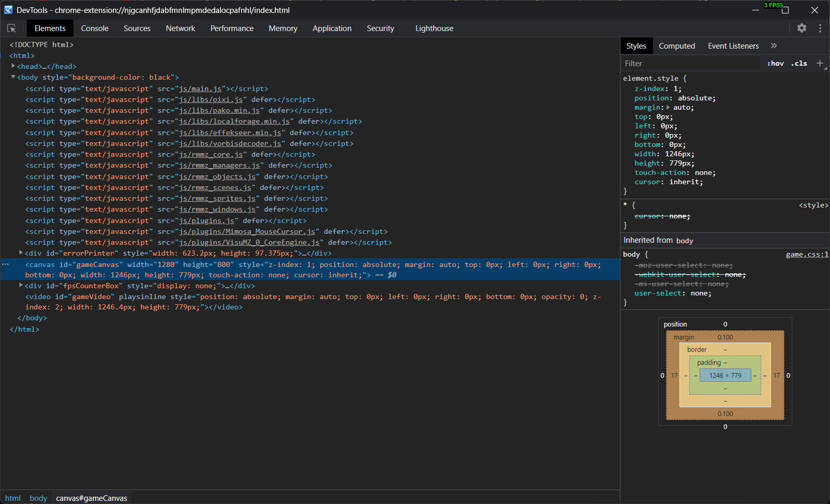Expand the margin shorthand arrow in element.style
This screenshot has height=504, width=830.
(668, 107)
